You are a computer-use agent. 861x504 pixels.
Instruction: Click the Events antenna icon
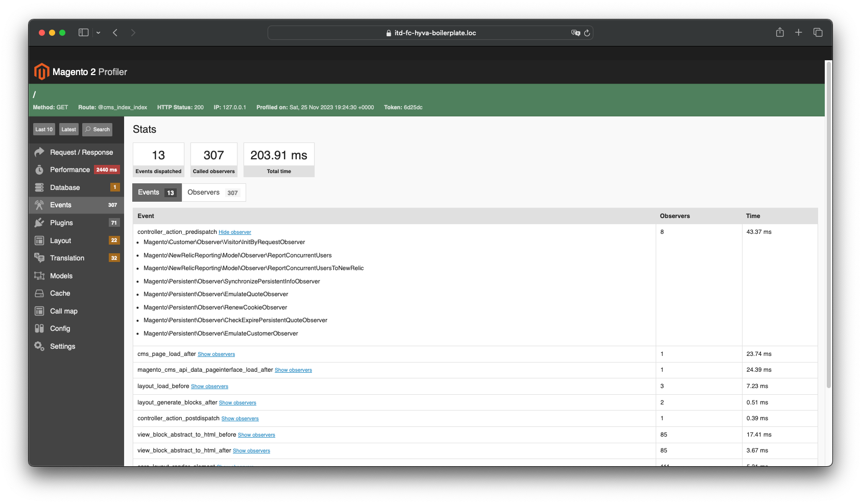[x=39, y=205]
